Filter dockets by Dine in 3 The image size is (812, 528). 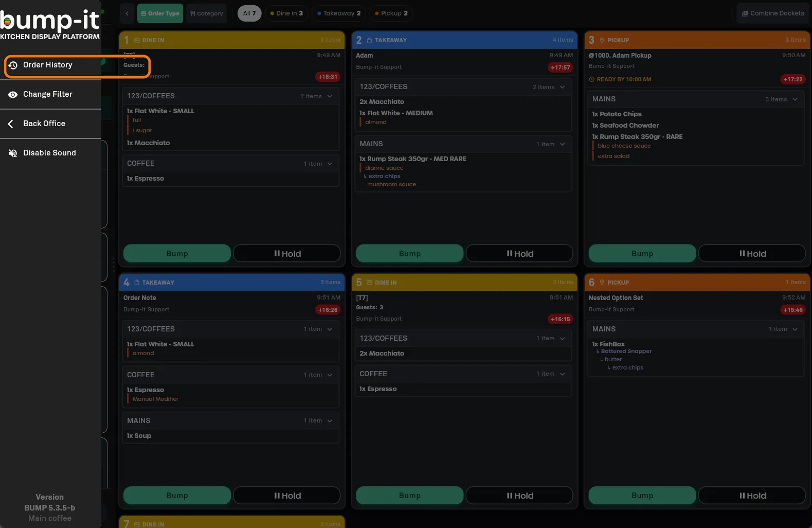(286, 13)
